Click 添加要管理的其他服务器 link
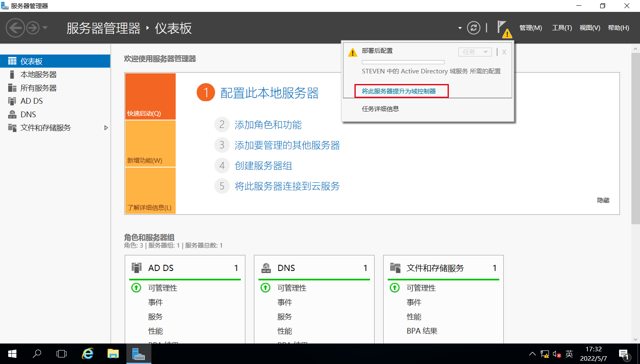 287,145
